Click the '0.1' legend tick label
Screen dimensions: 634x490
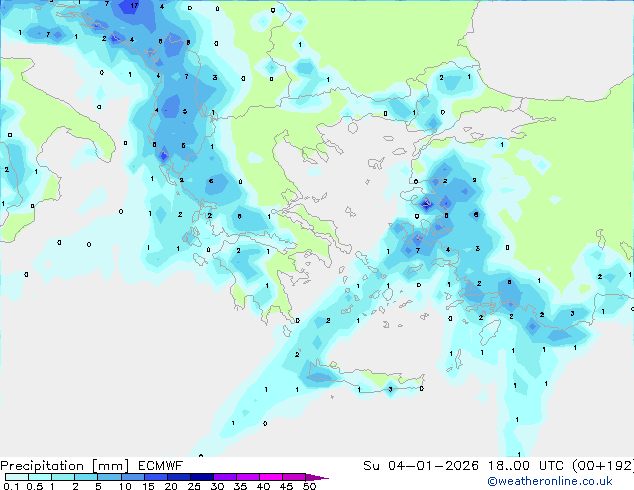tap(12, 486)
